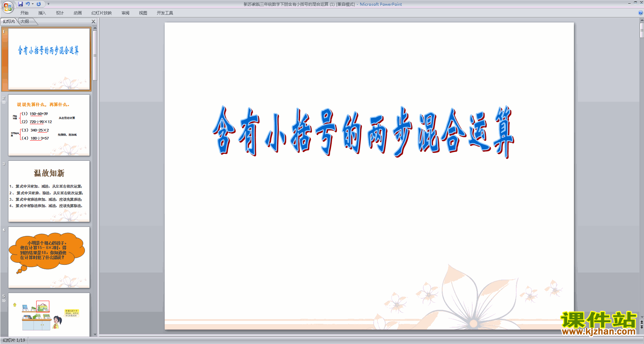Close the PowerPoint window
Screen dimensions: 644x344
pyautogui.click(x=641, y=3)
